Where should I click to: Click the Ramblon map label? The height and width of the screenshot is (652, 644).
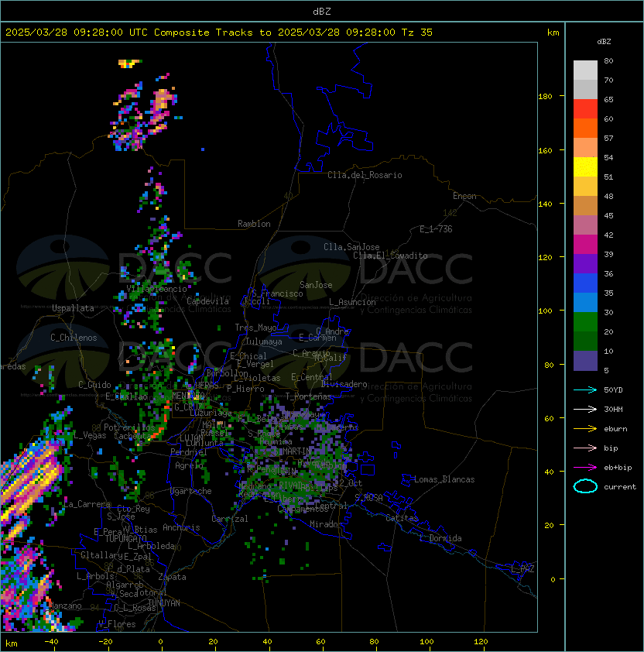254,224
